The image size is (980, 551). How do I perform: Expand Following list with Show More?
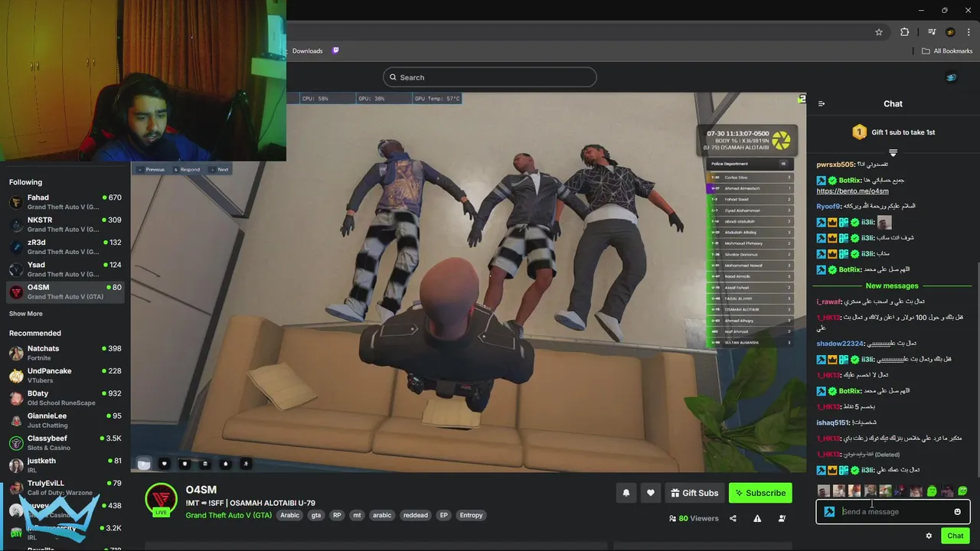pyautogui.click(x=26, y=314)
